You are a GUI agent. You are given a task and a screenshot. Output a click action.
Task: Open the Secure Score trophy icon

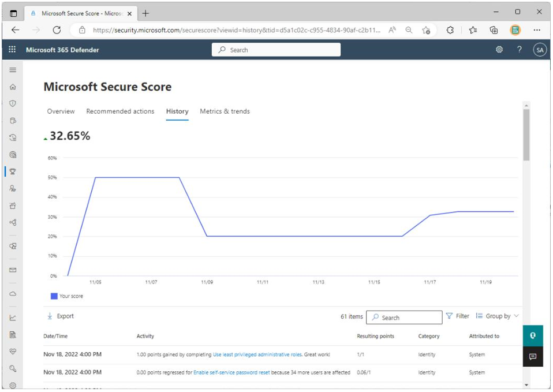tap(13, 171)
